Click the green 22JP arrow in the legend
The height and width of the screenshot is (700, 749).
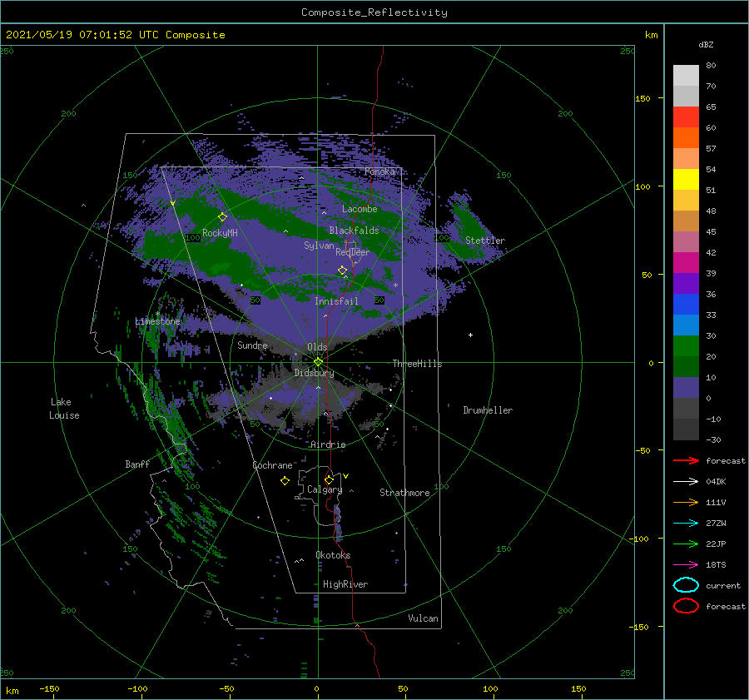(x=686, y=544)
